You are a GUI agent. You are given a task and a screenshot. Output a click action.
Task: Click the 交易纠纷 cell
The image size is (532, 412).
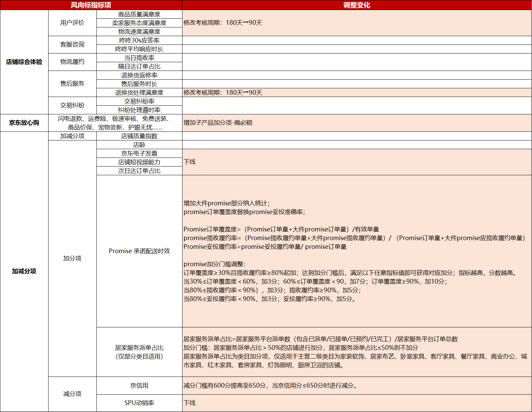pos(72,105)
